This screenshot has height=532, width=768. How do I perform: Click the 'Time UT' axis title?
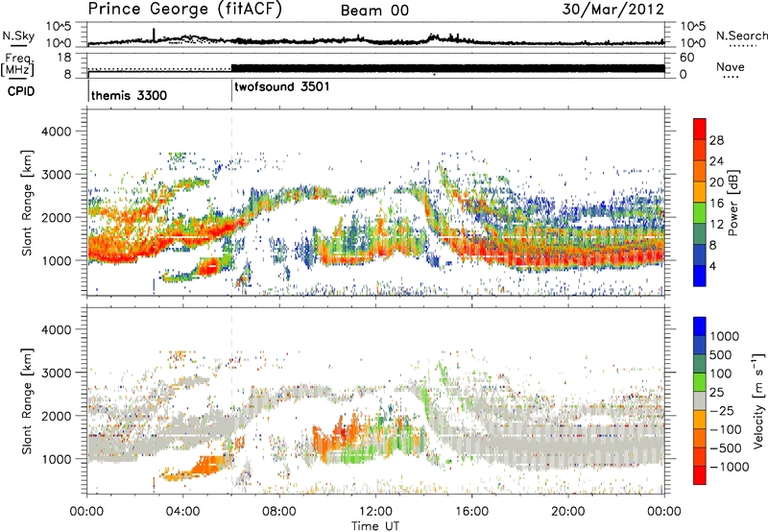(x=375, y=525)
